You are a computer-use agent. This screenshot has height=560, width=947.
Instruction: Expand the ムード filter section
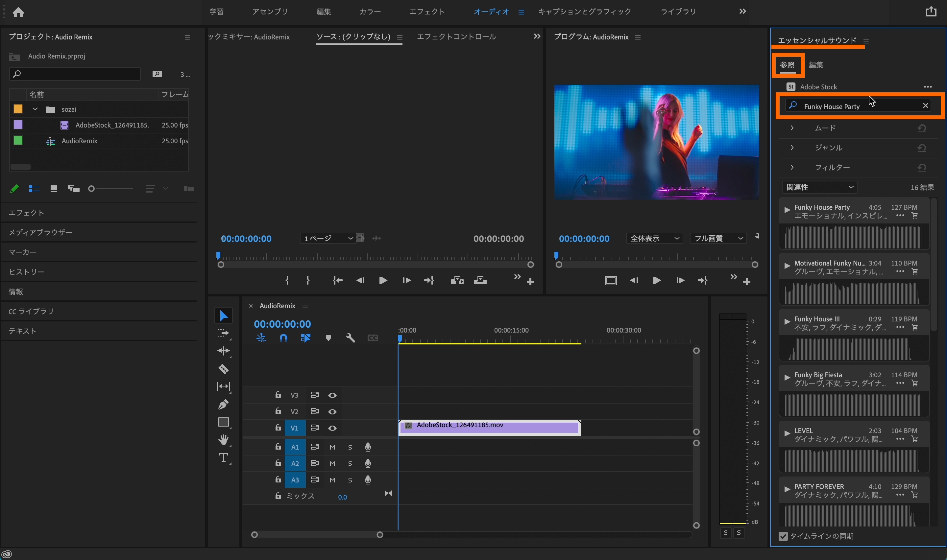point(792,128)
